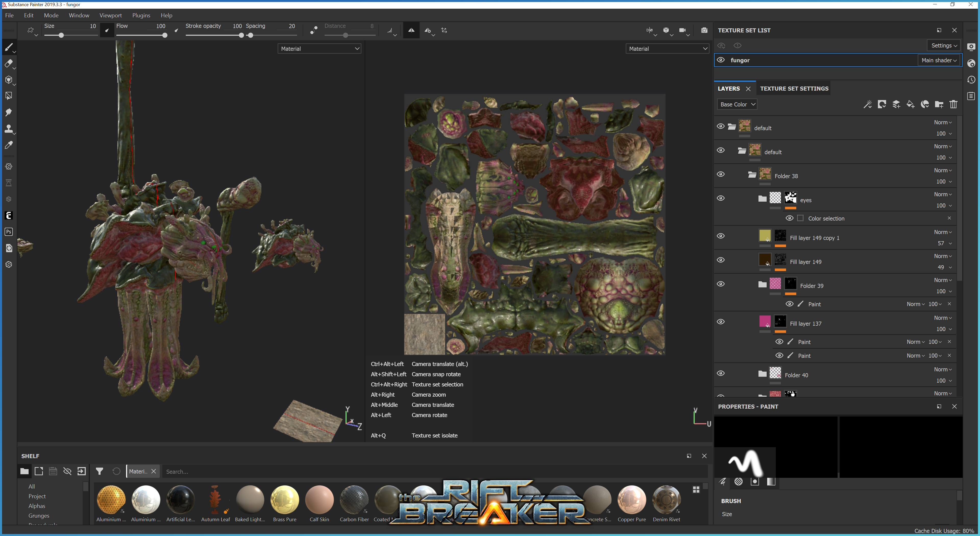Click the shelf Search field

pyautogui.click(x=435, y=471)
